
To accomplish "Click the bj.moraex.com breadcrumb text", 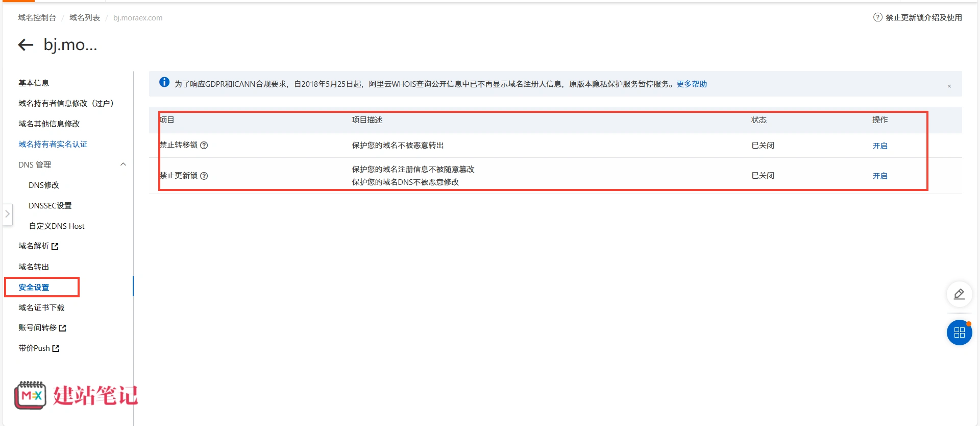I will pyautogui.click(x=138, y=17).
